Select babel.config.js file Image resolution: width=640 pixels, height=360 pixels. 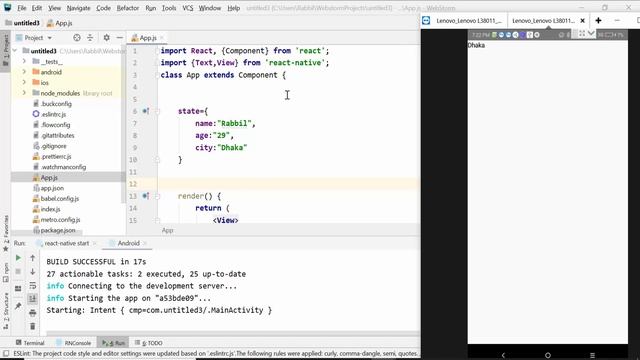pos(60,199)
